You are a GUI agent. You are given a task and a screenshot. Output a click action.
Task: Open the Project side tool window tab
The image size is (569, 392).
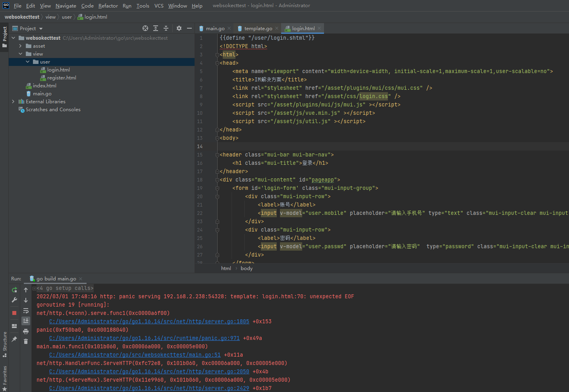pyautogui.click(x=4, y=37)
